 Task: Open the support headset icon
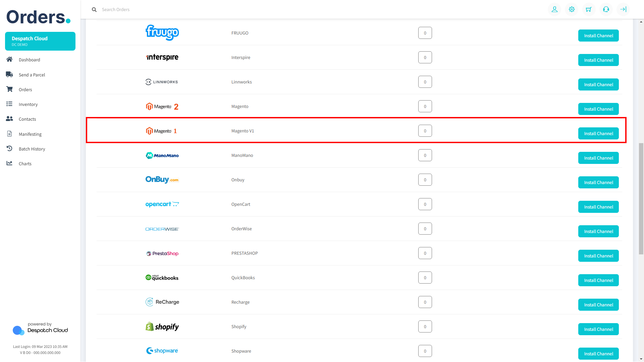(606, 9)
